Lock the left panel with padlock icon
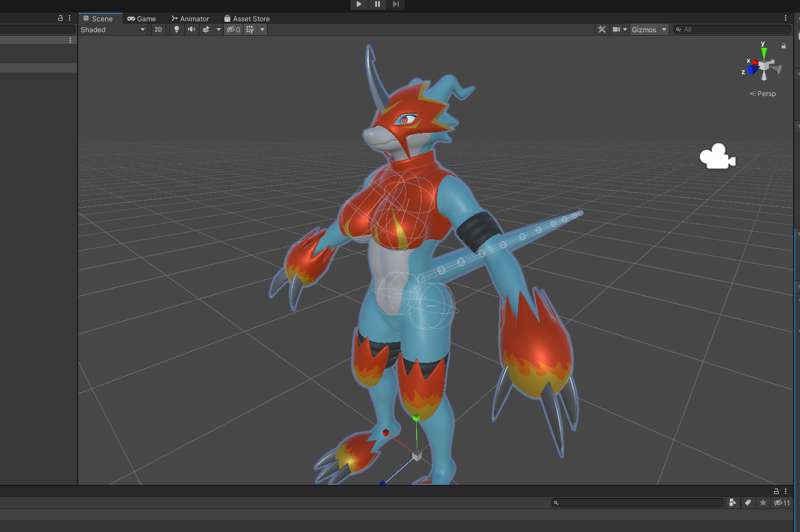The width and height of the screenshot is (800, 532). pos(60,18)
